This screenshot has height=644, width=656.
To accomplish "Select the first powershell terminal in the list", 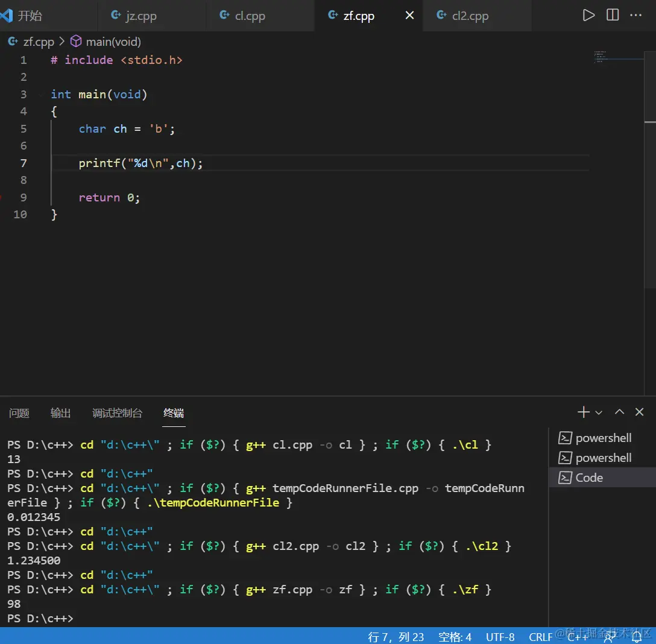I will [x=602, y=438].
